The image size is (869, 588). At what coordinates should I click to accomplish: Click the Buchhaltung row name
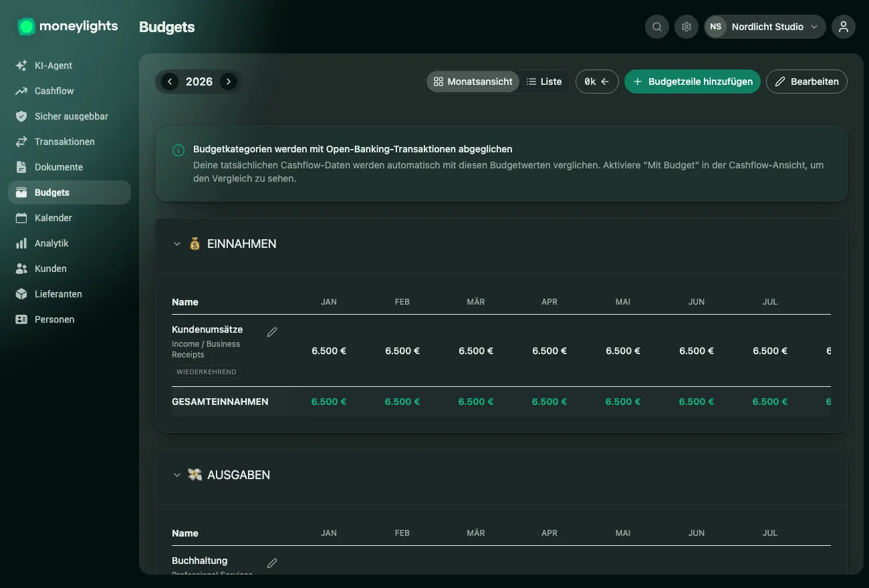tap(200, 561)
